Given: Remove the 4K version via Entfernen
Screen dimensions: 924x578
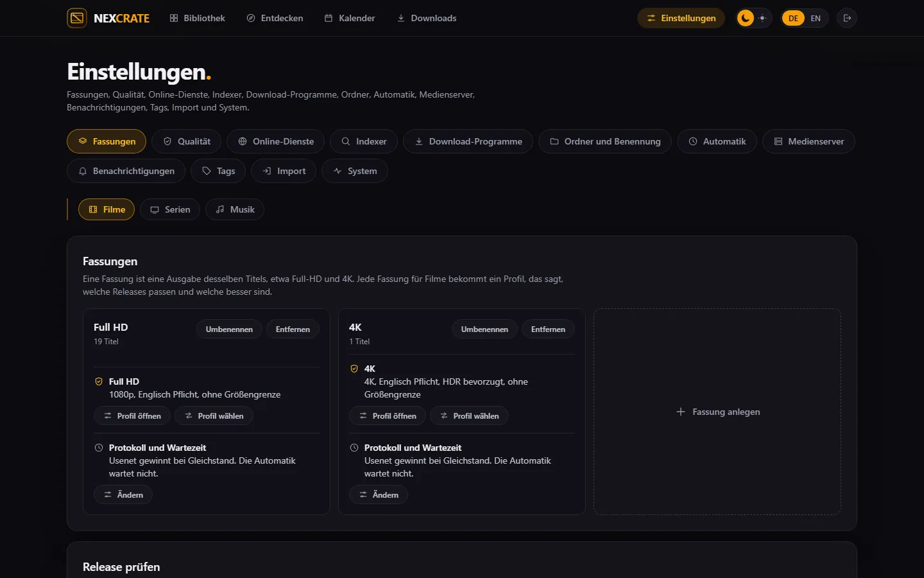Looking at the screenshot, I should tap(548, 329).
